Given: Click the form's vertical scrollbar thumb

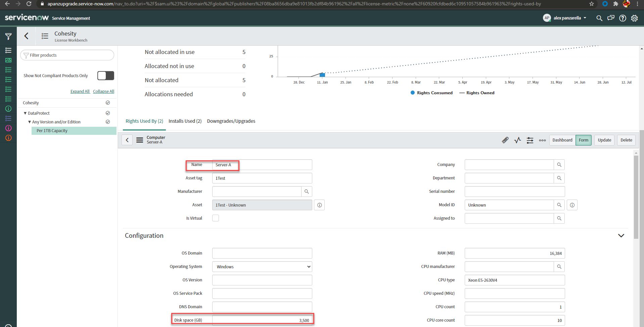Looking at the screenshot, I should pos(636,197).
